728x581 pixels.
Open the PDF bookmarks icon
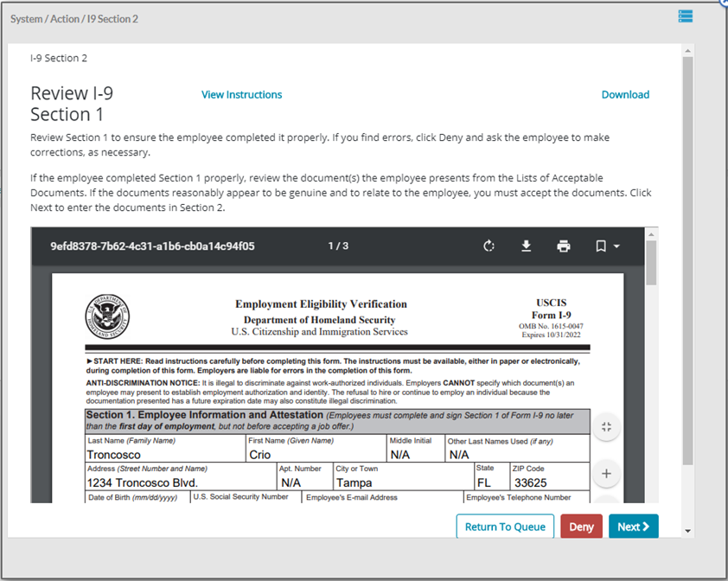pyautogui.click(x=600, y=246)
